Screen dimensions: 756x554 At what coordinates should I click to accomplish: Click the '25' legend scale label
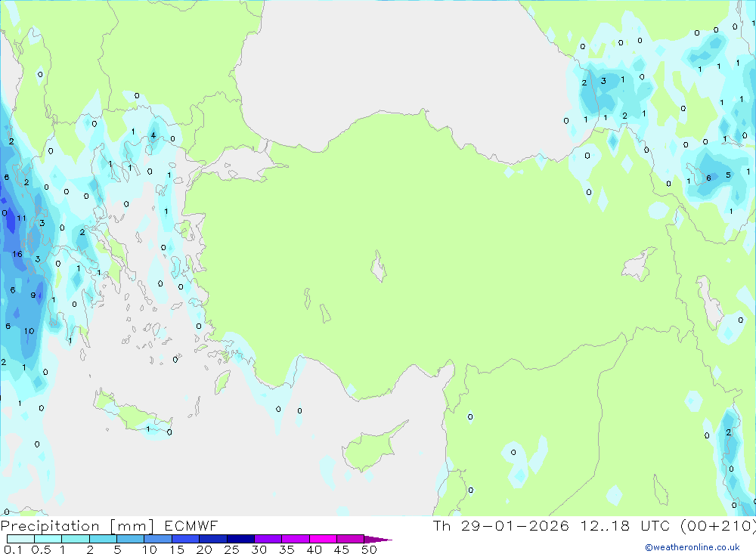pos(232,549)
